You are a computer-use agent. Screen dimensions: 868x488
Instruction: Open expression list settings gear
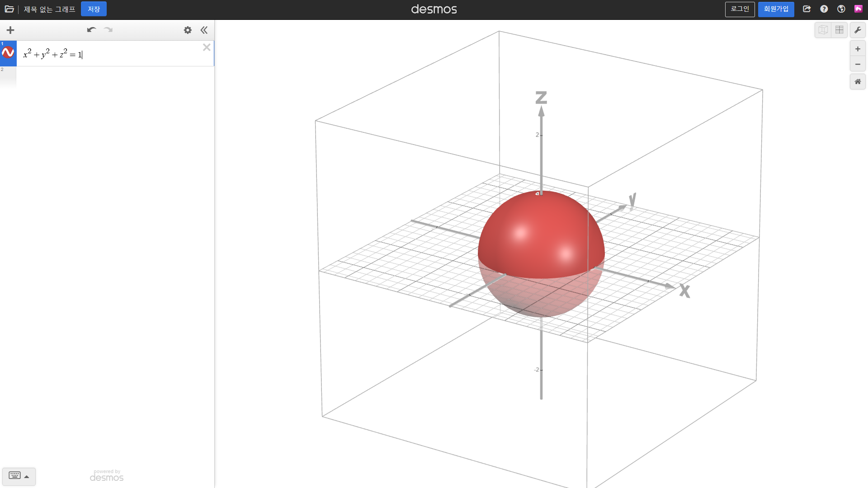point(188,30)
